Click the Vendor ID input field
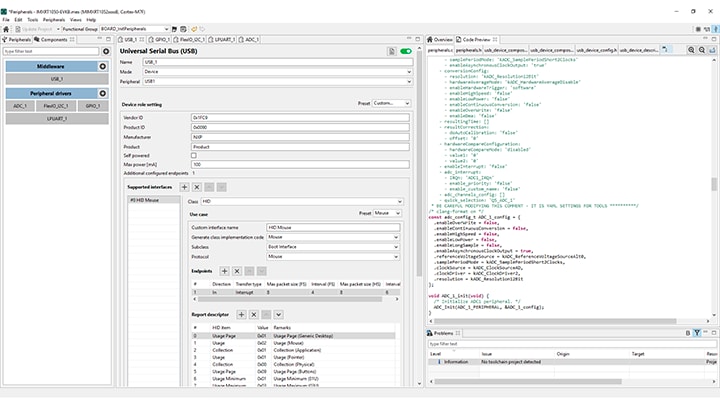 tap(300, 118)
